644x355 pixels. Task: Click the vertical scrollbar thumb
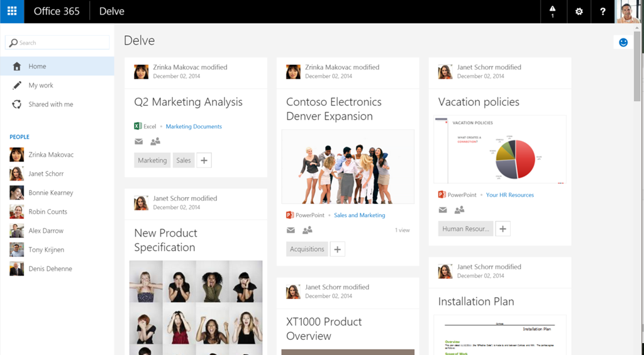pyautogui.click(x=637, y=65)
